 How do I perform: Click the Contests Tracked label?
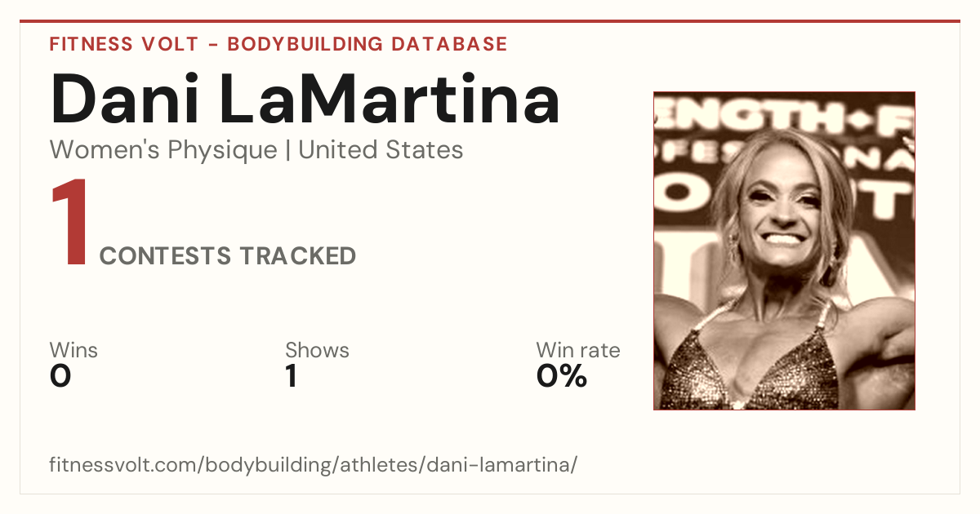(x=228, y=256)
